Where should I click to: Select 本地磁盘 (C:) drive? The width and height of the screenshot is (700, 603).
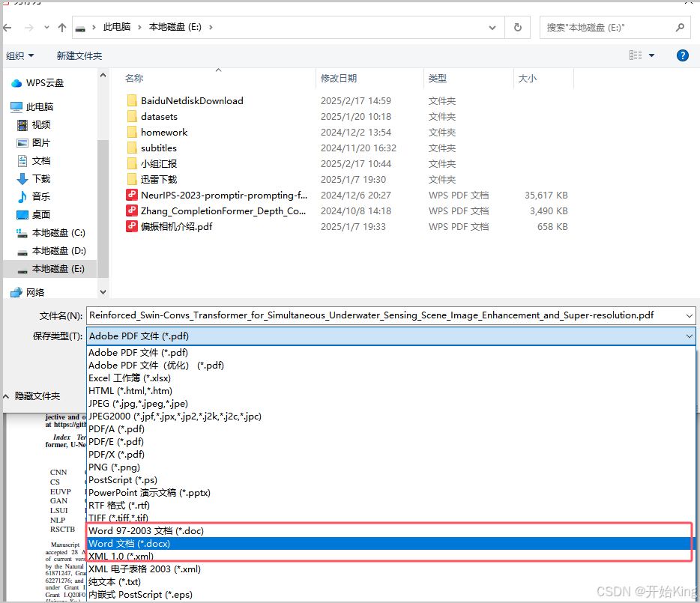tap(51, 233)
